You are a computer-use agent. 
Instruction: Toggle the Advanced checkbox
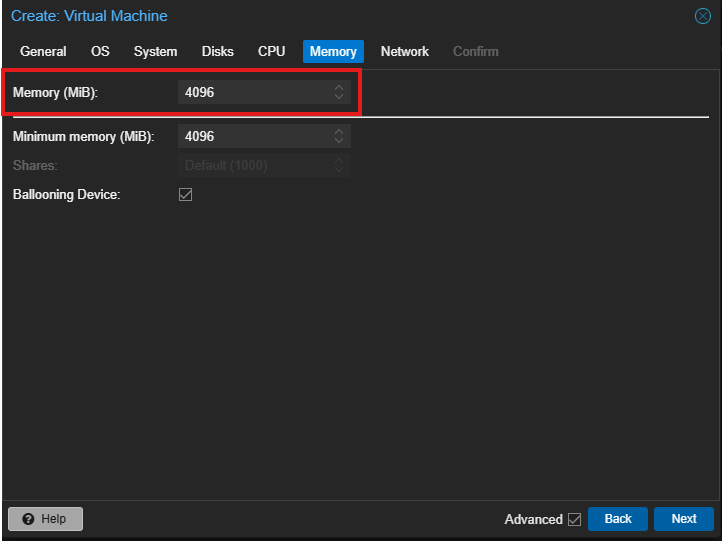pyautogui.click(x=574, y=519)
